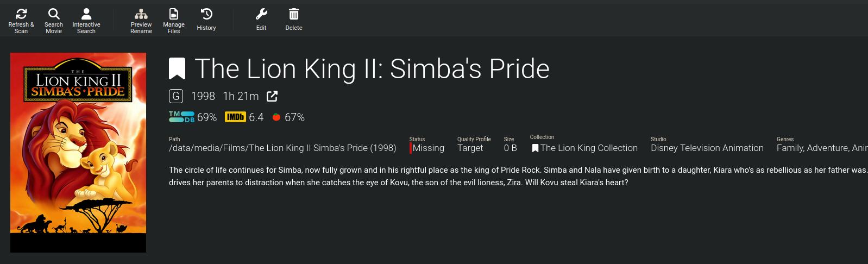Open Interactive Search person icon
The image size is (868, 264).
(86, 15)
